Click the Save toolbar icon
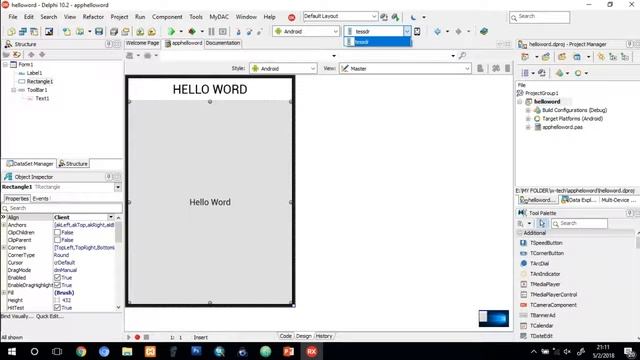This screenshot has height=360, width=640. 99,31
